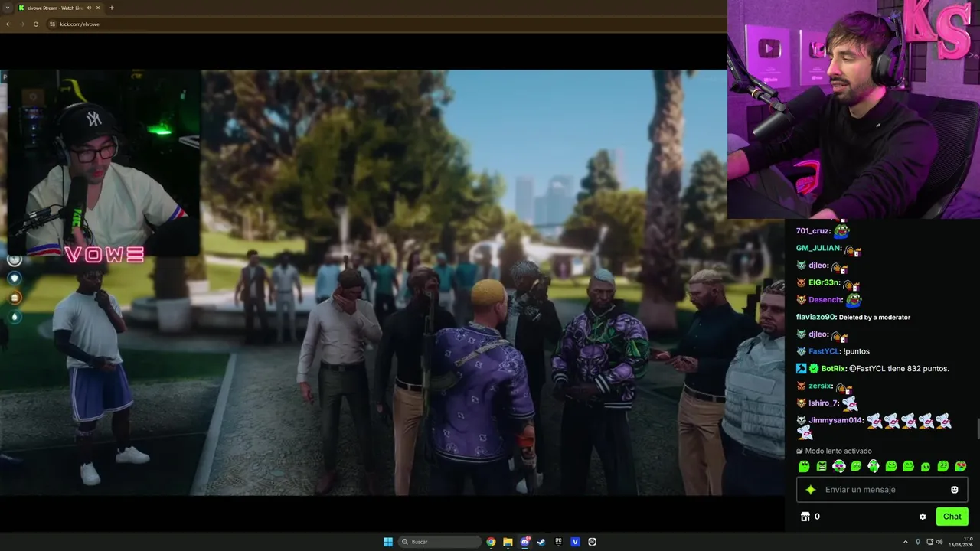Image resolution: width=980 pixels, height=551 pixels.
Task: Open FastYCL's chat username
Action: click(824, 351)
